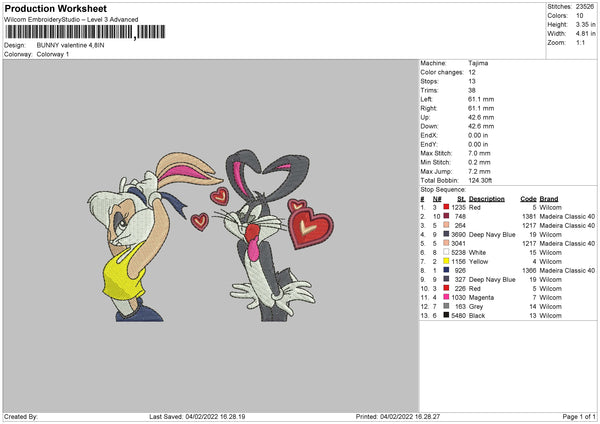
Task: Click the Magenta color swatch
Action: tap(446, 297)
